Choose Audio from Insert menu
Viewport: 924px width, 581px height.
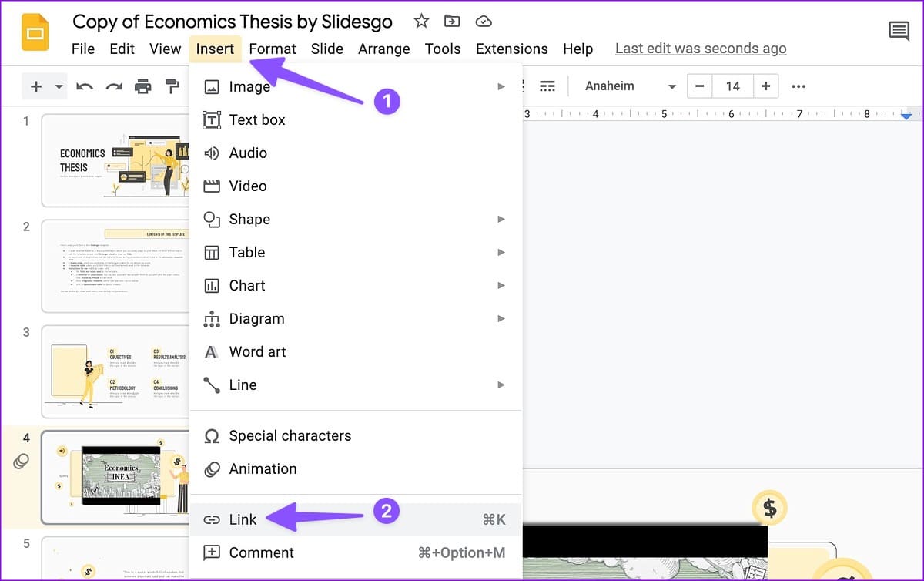click(355, 153)
